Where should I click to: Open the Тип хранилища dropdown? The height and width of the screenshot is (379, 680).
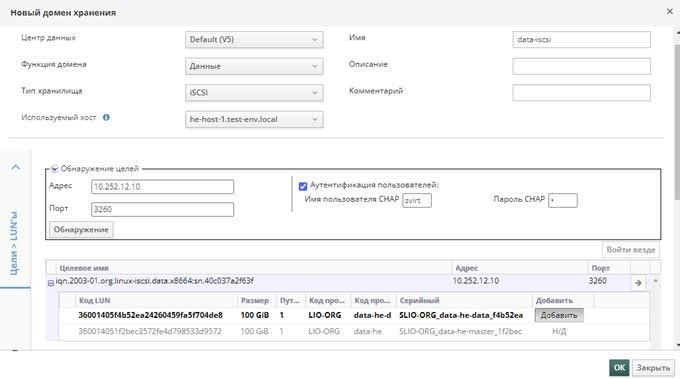(x=254, y=93)
